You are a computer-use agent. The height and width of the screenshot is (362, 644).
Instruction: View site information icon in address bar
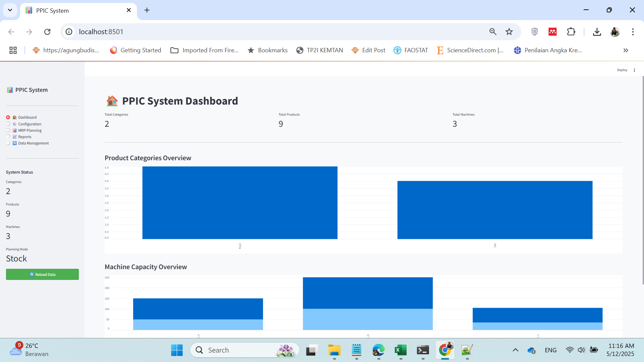click(x=69, y=32)
